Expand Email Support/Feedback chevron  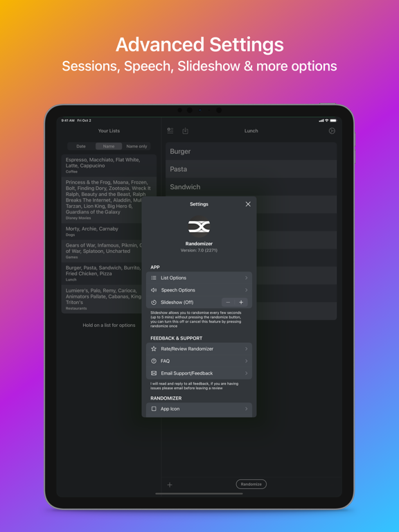tap(247, 373)
